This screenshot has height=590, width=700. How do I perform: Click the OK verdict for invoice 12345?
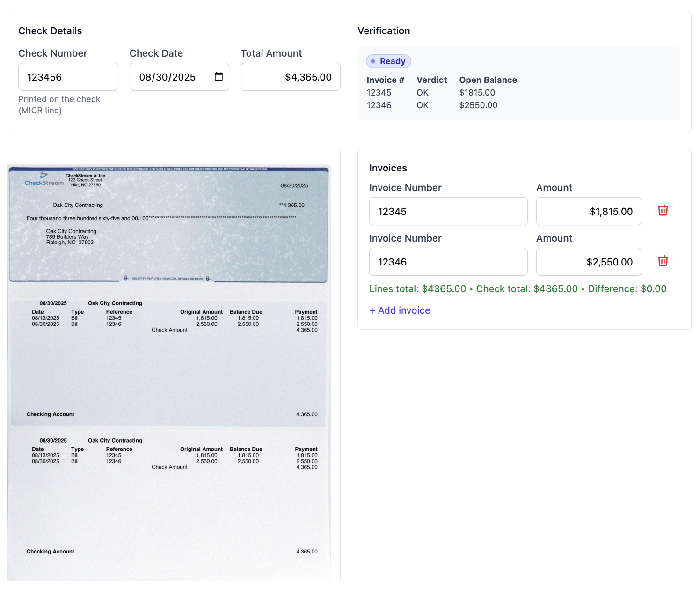pos(422,92)
